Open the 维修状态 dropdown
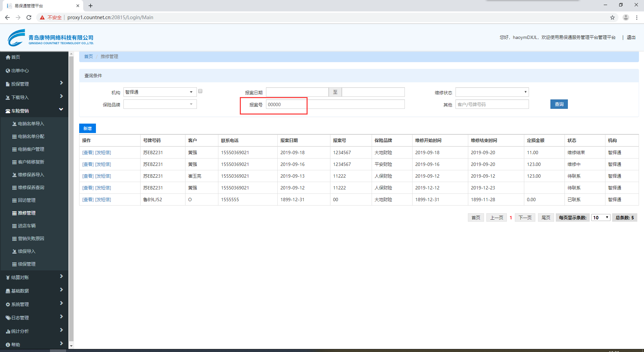Screen dimensions: 644x352 click(492, 92)
